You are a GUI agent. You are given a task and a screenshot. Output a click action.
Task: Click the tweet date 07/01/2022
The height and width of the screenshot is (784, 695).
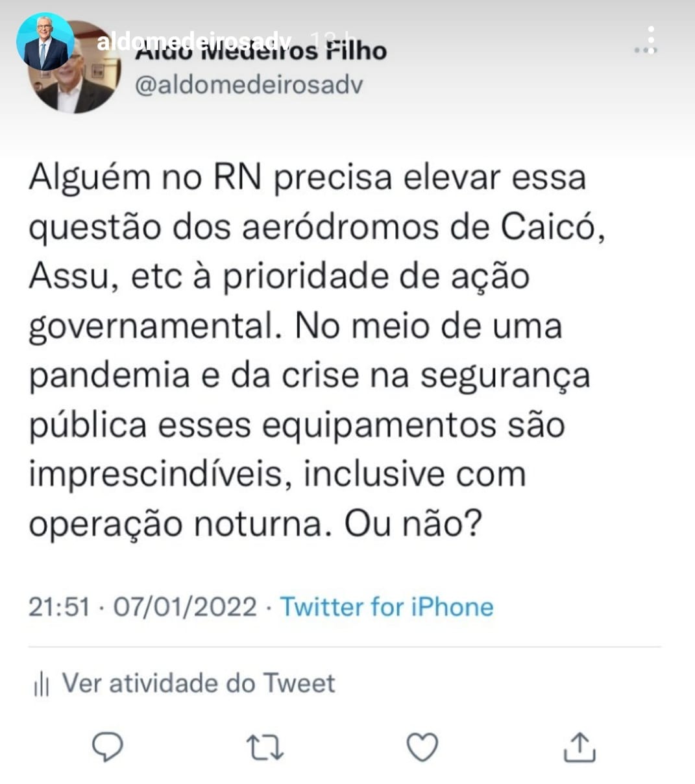[x=185, y=607]
